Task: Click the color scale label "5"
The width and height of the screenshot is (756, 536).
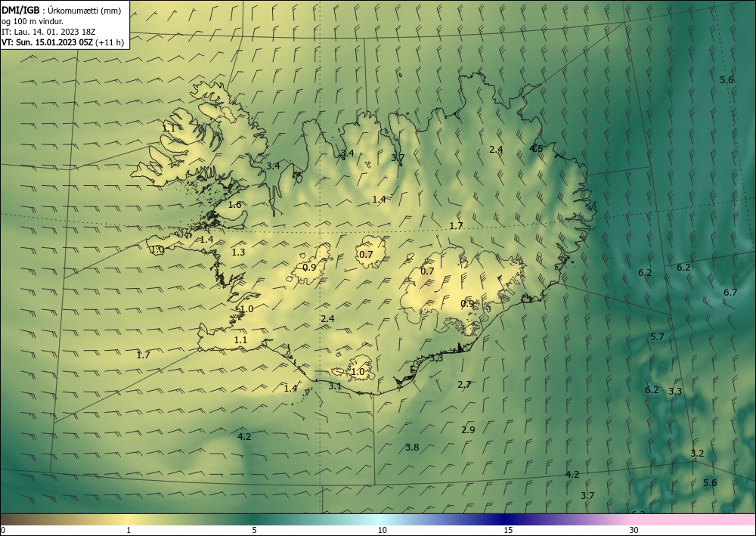Action: pos(254,531)
